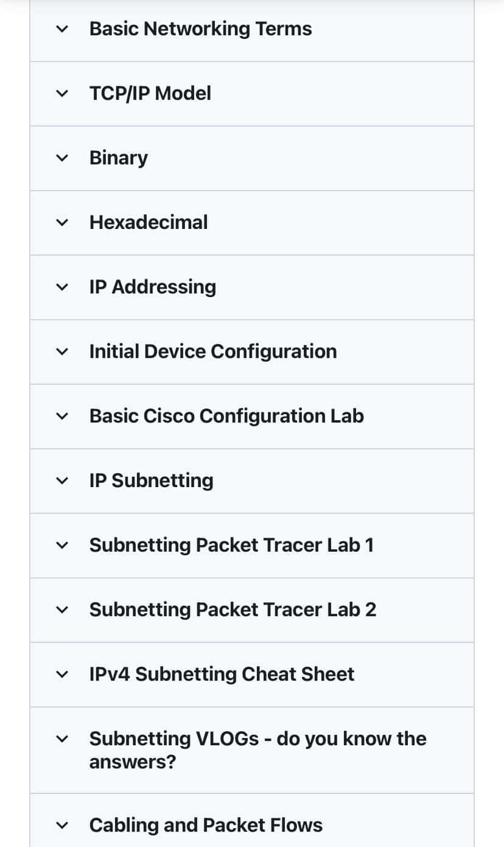Screen dimensions: 504x847
Task: Click chevron for Subnetting Packet Tracer Lab 2
Action: (x=62, y=610)
